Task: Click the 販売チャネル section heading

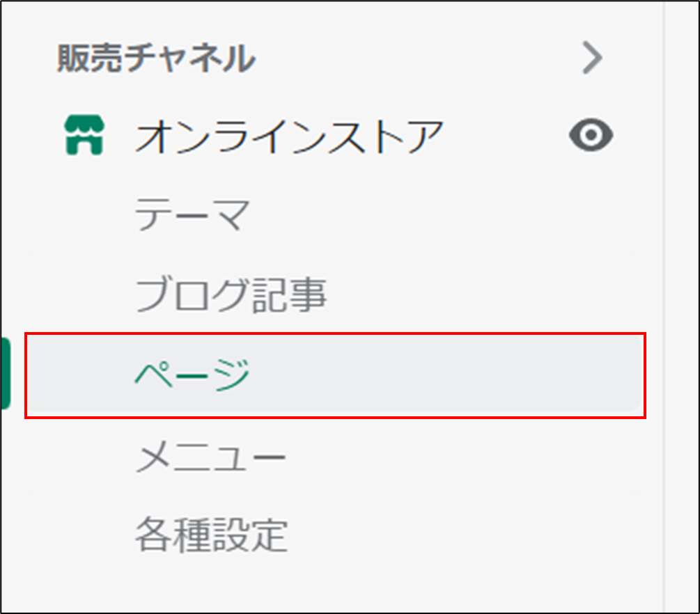Action: point(156,58)
